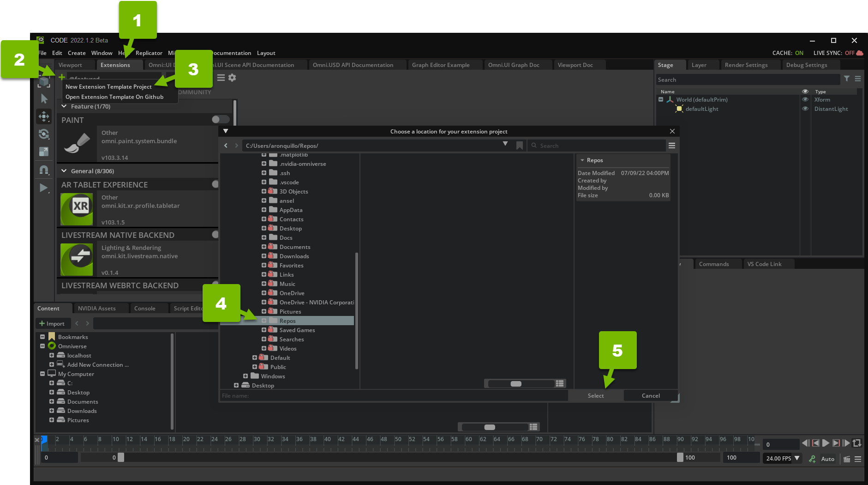Open the Create menu
Image resolution: width=868 pixels, height=485 pixels.
tap(77, 53)
